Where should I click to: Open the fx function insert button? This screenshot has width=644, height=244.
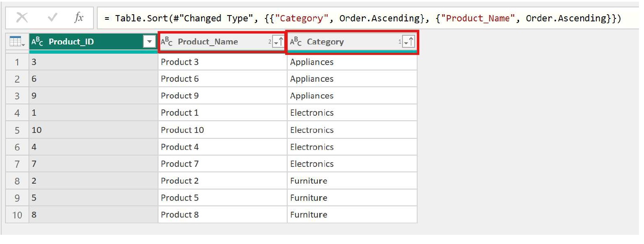78,18
